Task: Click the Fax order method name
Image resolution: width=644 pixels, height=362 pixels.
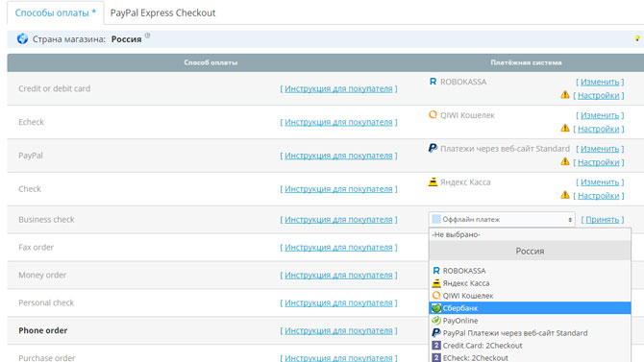Action: click(x=37, y=248)
